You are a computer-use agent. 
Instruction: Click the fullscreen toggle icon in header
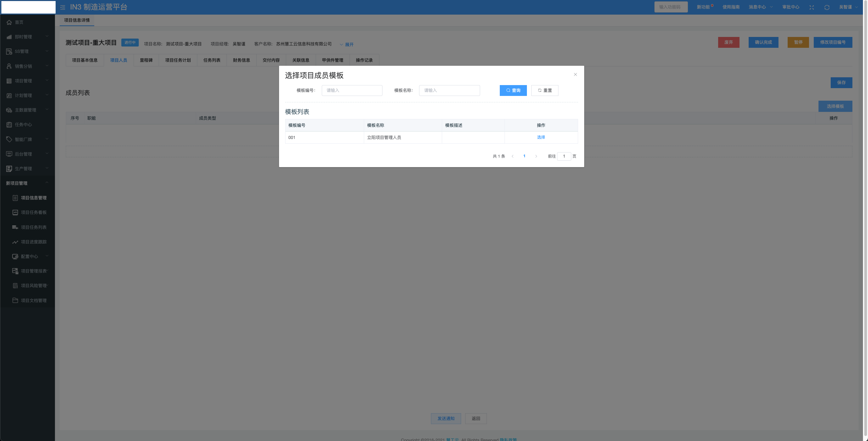click(x=811, y=7)
